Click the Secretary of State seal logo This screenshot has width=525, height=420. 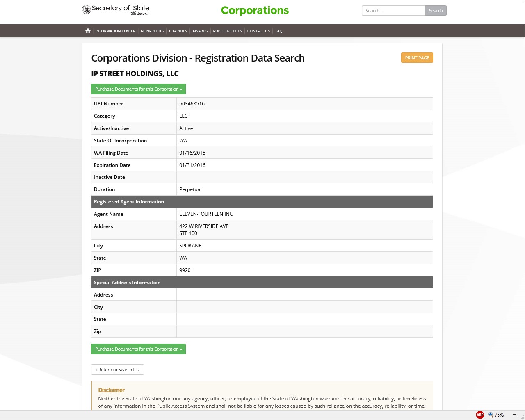point(87,9)
